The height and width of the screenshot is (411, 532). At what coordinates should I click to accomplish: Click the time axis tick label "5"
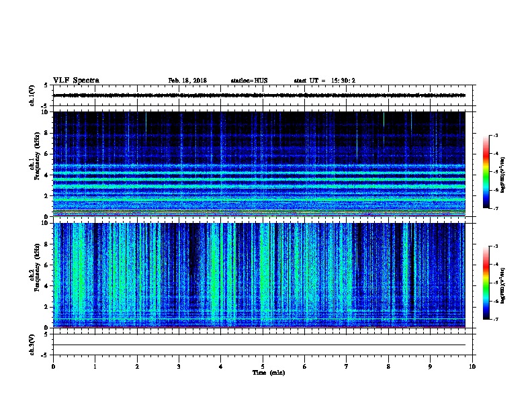point(263,367)
